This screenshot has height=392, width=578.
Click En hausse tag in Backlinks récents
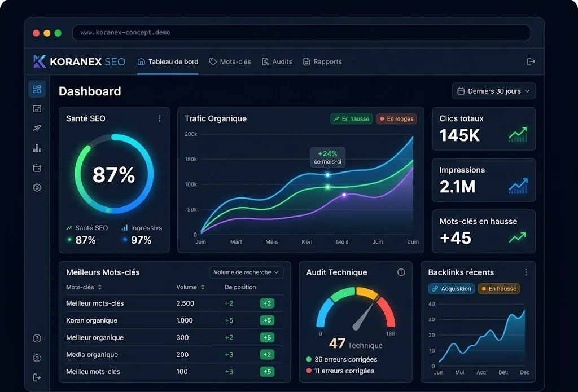click(499, 288)
